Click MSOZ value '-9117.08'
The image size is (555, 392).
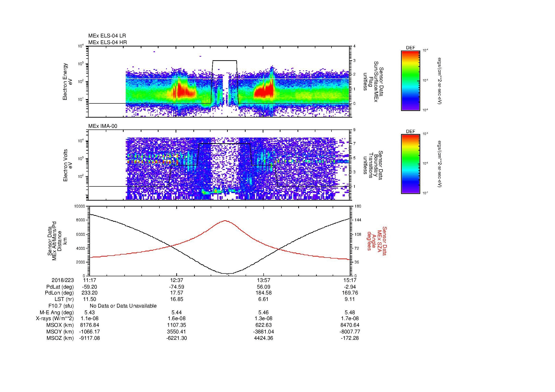click(90, 338)
